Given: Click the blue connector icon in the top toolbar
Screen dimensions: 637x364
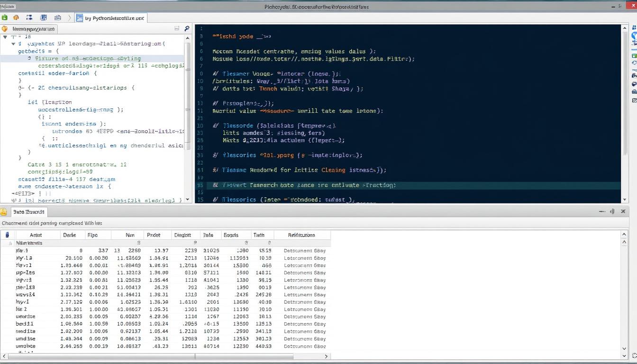Looking at the screenshot, I should tap(29, 18).
